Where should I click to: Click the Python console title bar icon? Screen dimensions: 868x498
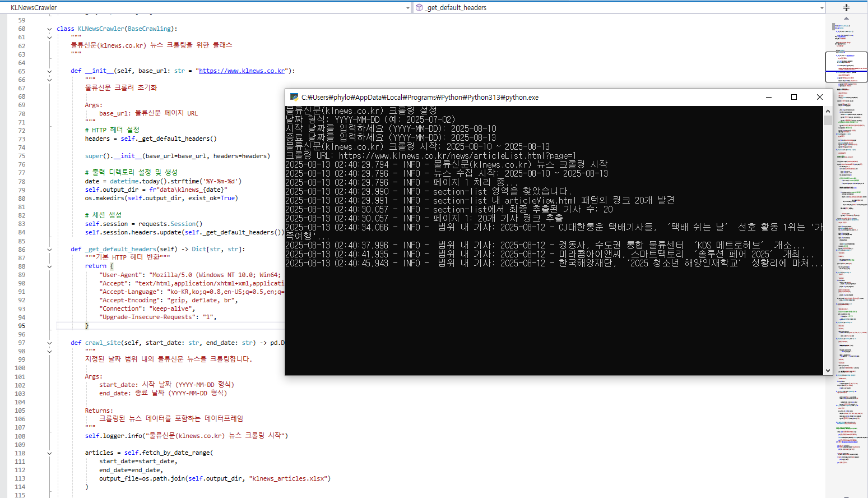[x=294, y=97]
